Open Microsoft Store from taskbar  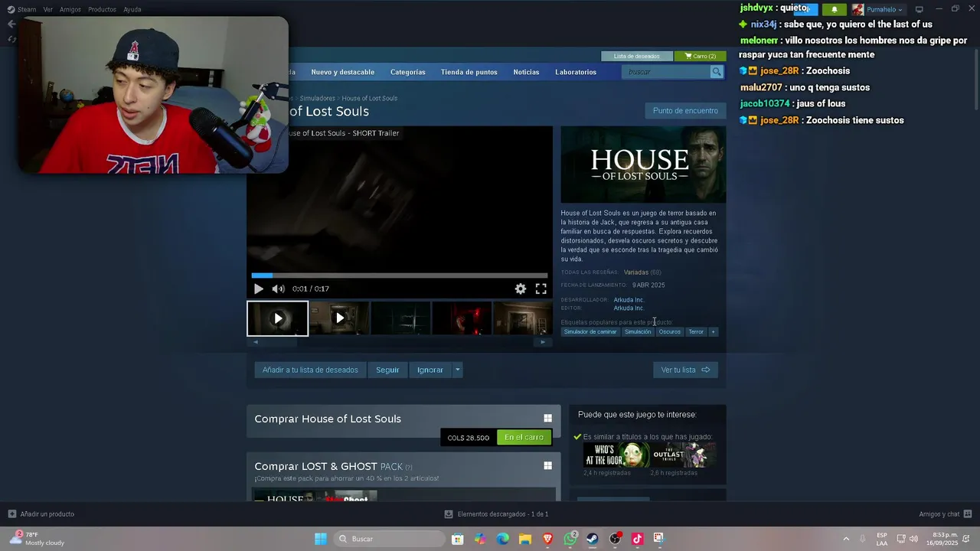point(458,539)
